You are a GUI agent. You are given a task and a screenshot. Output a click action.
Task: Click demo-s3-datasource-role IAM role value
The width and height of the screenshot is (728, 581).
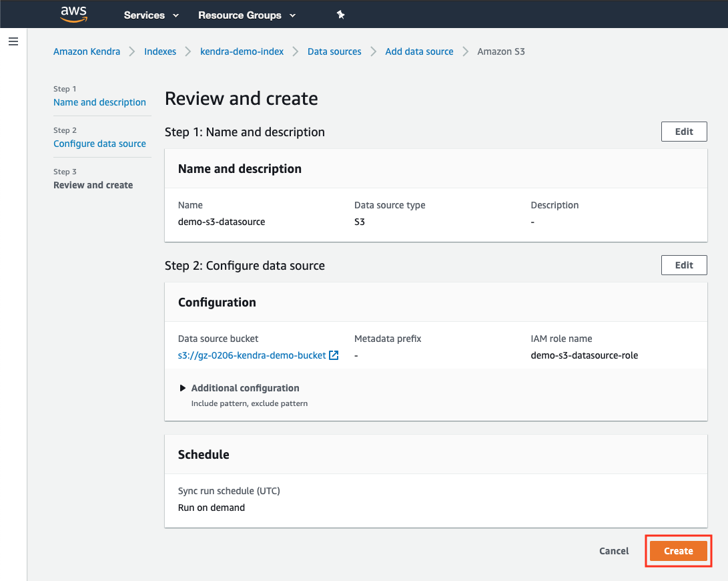point(584,355)
